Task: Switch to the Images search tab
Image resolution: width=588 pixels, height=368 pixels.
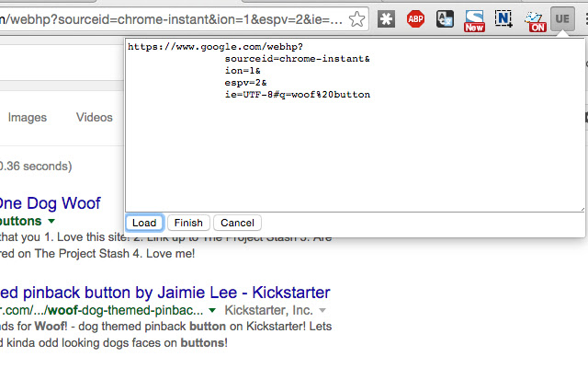Action: pos(28,118)
